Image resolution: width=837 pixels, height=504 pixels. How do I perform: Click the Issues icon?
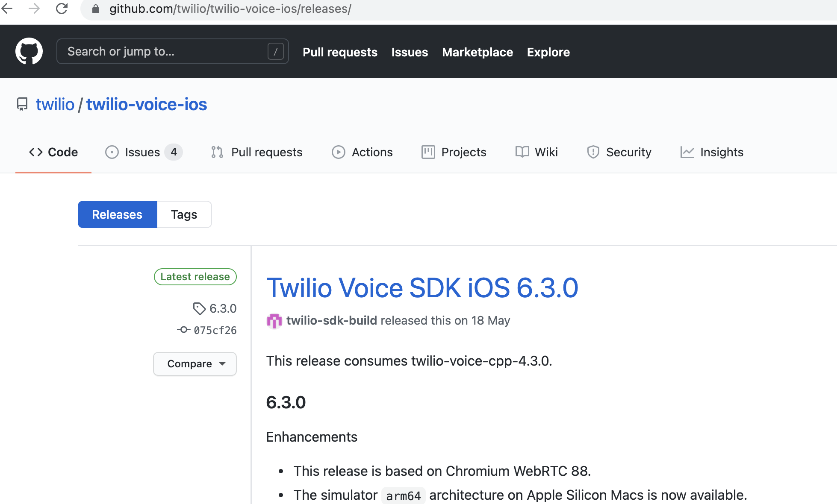[x=111, y=152]
